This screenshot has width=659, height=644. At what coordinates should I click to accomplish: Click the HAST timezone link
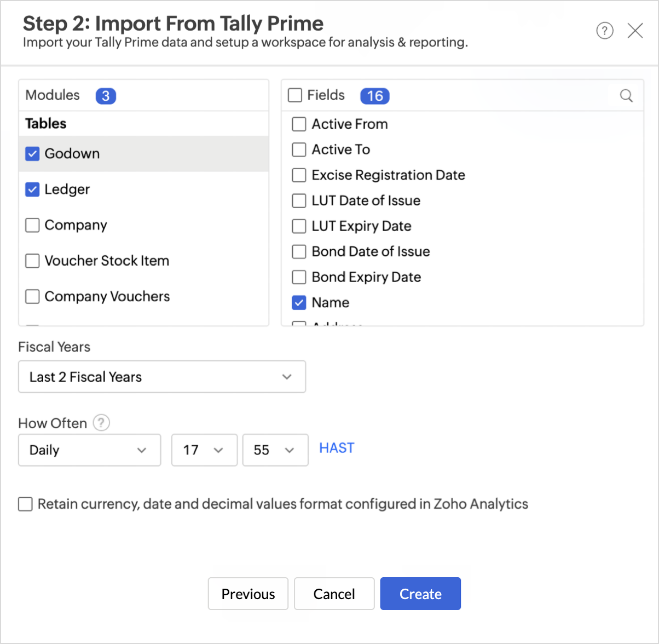point(337,448)
